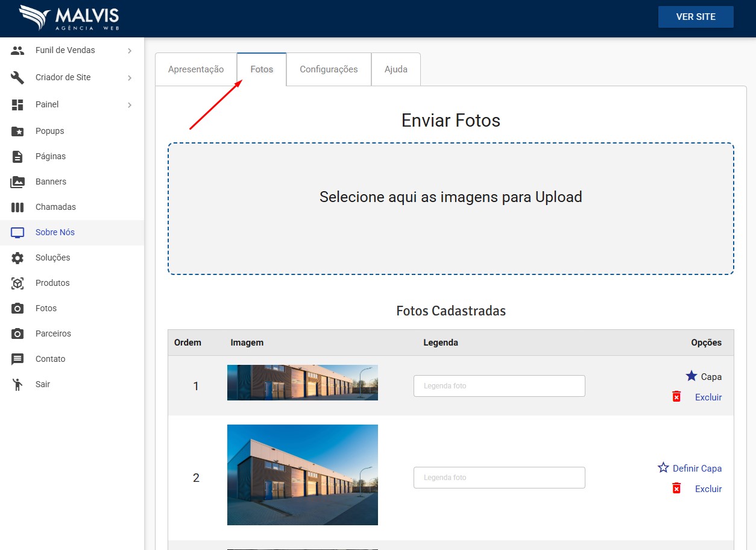Click the filled star Capa icon in row 1

[691, 376]
